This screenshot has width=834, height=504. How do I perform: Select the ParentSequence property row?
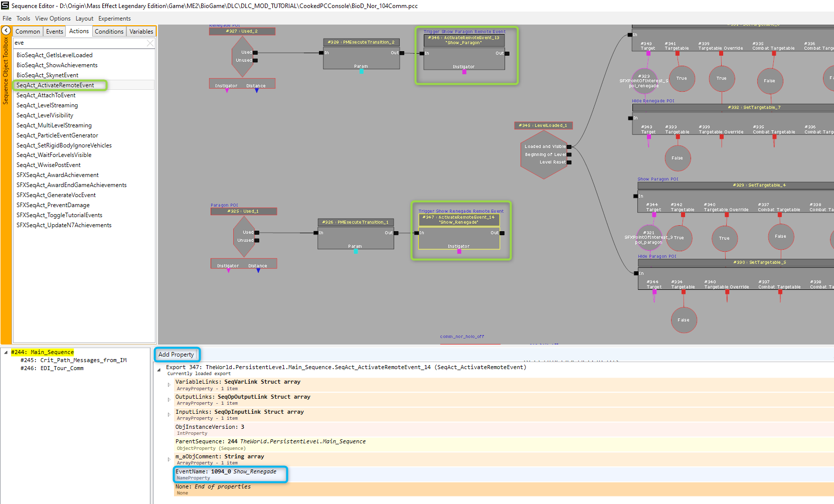[x=504, y=445]
